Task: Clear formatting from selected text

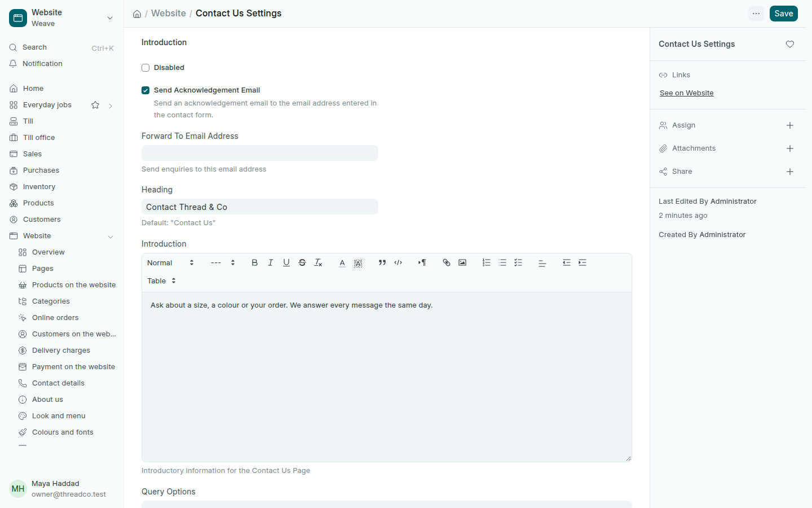Action: (x=318, y=262)
